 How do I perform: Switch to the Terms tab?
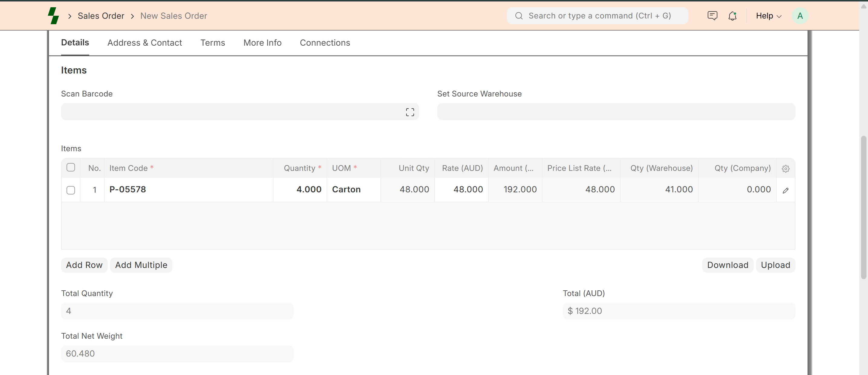(x=212, y=43)
